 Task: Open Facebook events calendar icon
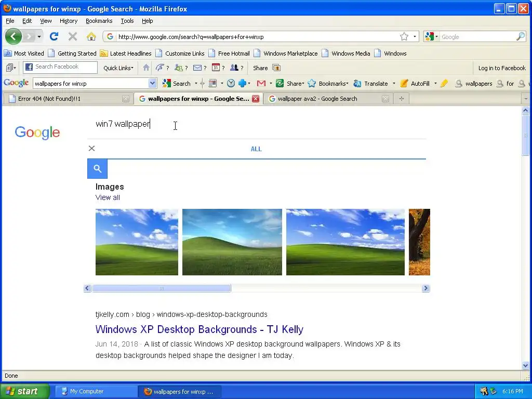tap(216, 68)
